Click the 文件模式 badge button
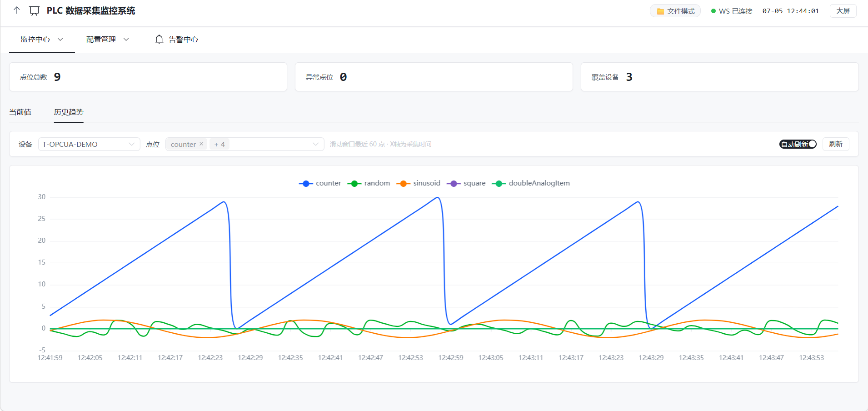 point(675,11)
